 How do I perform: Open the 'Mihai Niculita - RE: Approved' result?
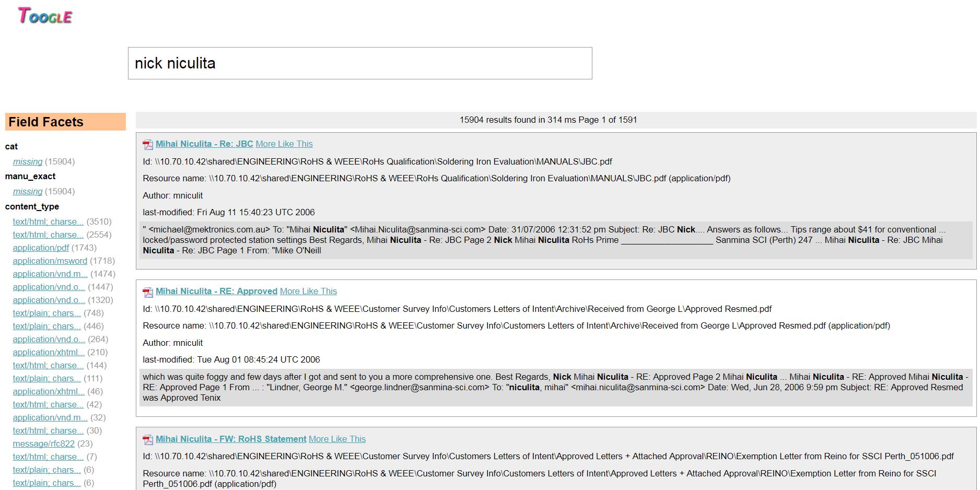coord(217,291)
